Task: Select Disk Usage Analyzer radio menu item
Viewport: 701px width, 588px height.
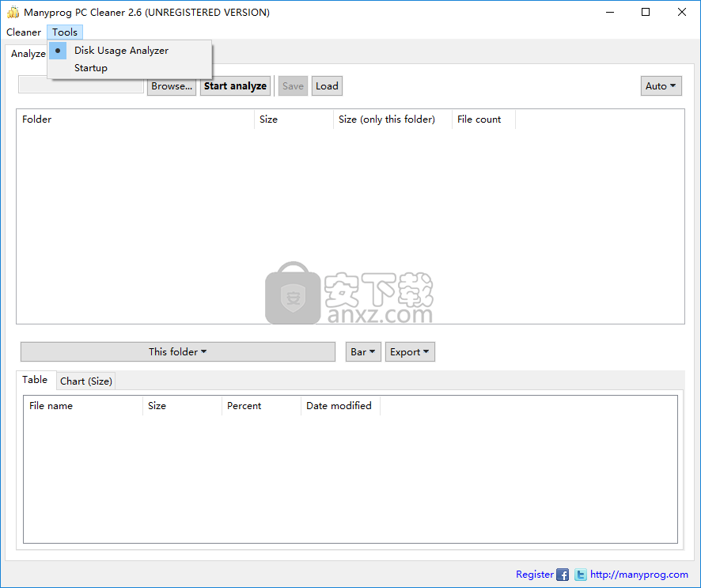Action: coord(130,51)
